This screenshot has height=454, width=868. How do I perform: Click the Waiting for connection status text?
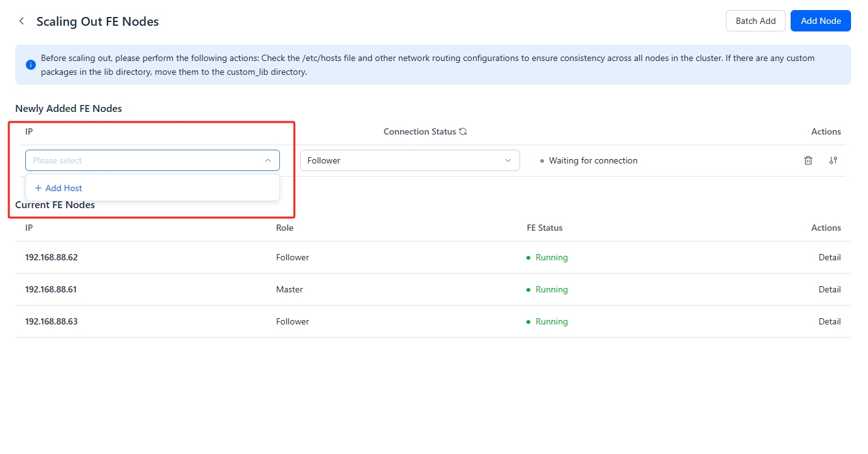pyautogui.click(x=593, y=160)
